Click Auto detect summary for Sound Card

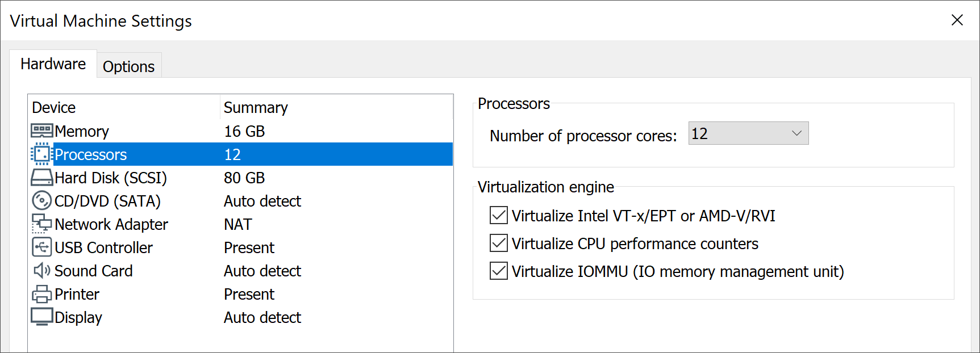[262, 271]
